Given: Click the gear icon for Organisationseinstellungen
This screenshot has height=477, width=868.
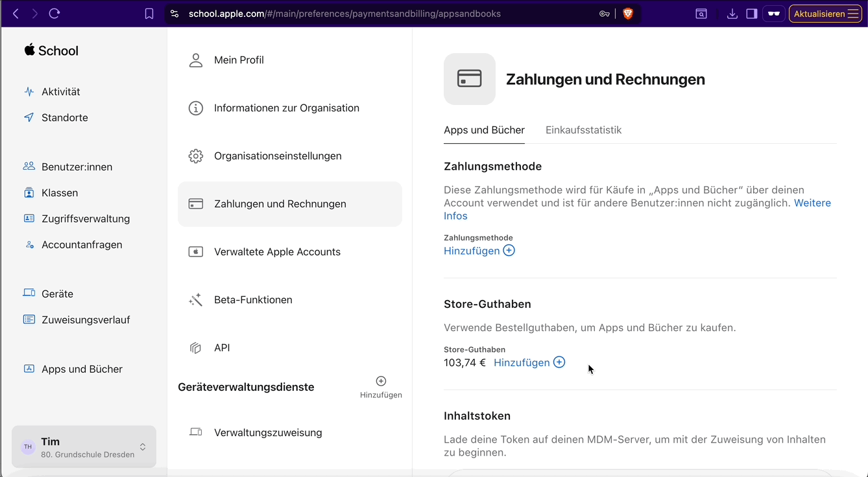Looking at the screenshot, I should click(195, 156).
